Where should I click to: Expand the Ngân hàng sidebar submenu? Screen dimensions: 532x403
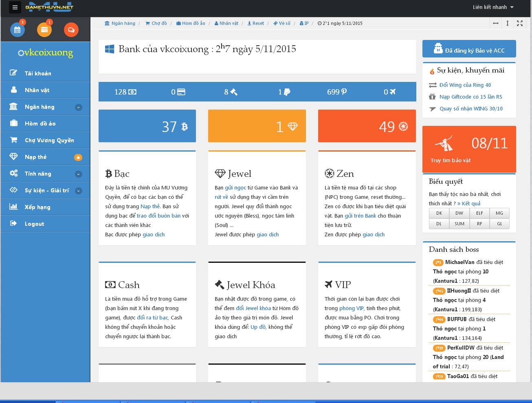[79, 107]
